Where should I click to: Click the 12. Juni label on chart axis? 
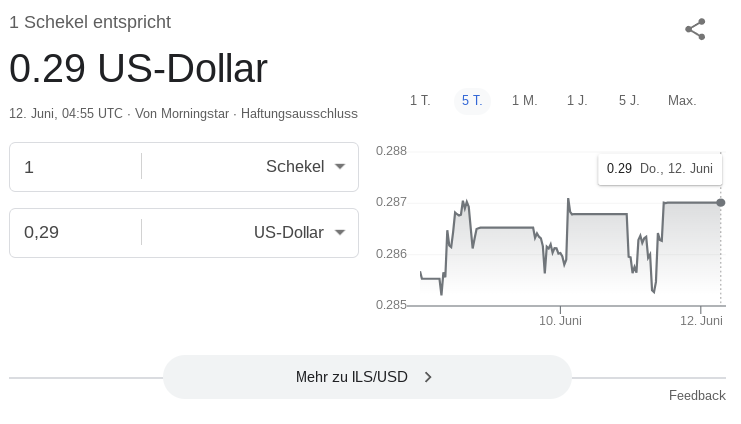[701, 320]
